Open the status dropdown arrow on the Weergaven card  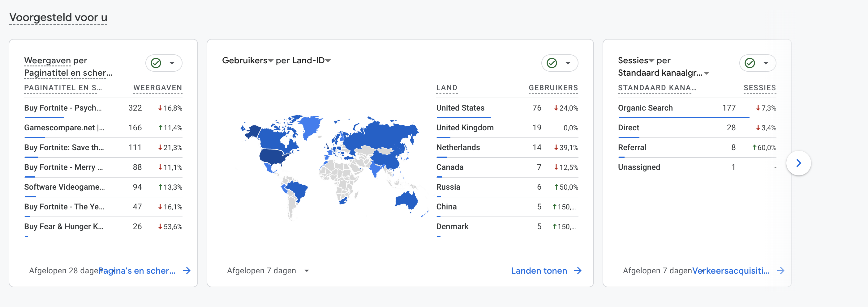point(172,63)
